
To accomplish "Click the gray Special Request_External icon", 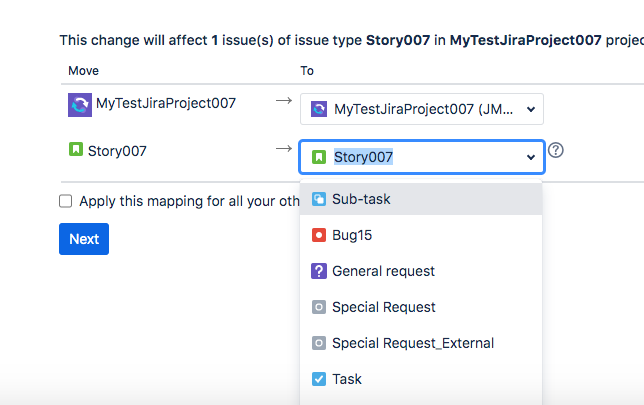I will click(319, 343).
